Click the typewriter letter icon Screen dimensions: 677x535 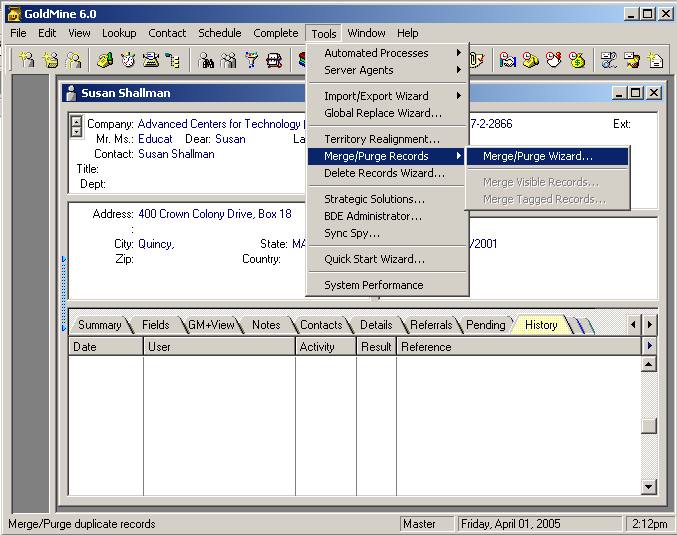click(151, 60)
